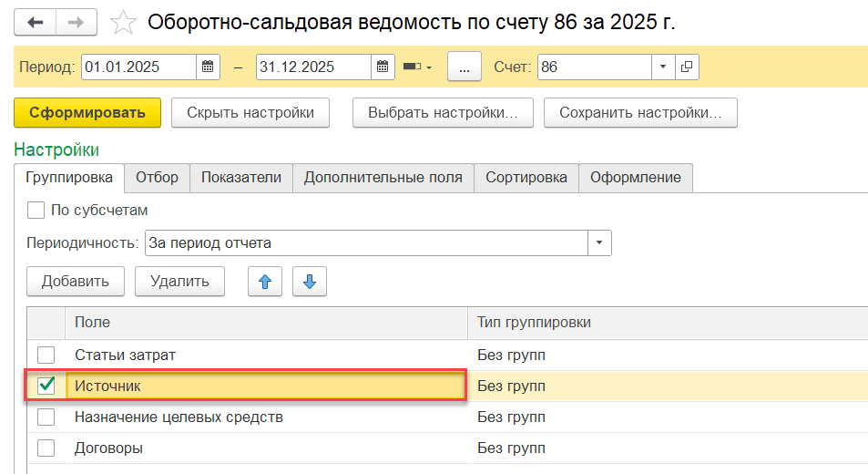
Task: Move selected field down with arrow
Action: point(309,282)
